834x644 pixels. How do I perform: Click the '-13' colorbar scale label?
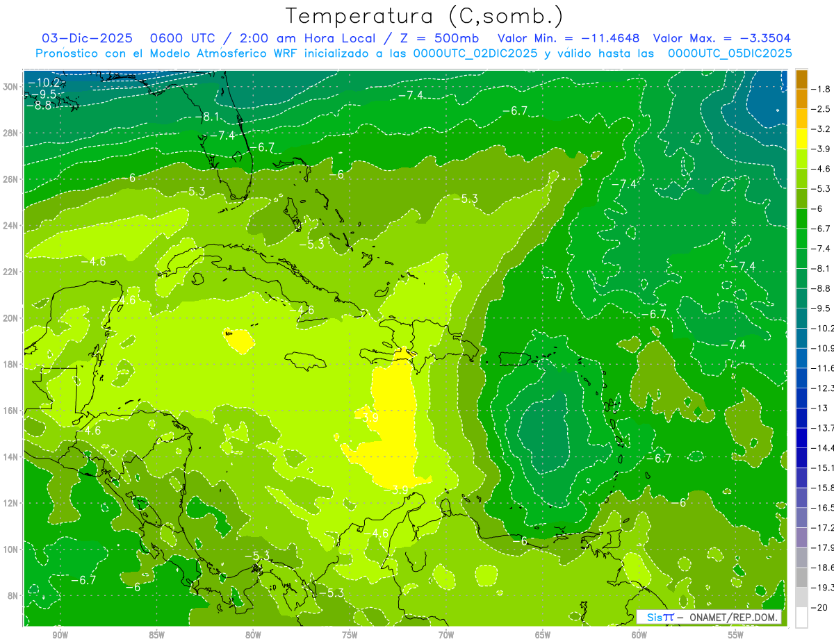coord(819,408)
